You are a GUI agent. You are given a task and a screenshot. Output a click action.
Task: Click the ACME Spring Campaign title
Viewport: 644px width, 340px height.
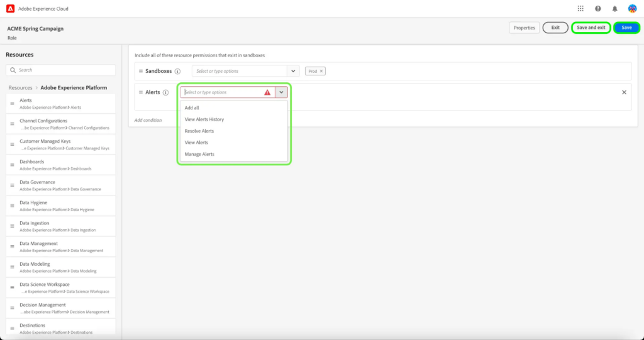coord(35,29)
